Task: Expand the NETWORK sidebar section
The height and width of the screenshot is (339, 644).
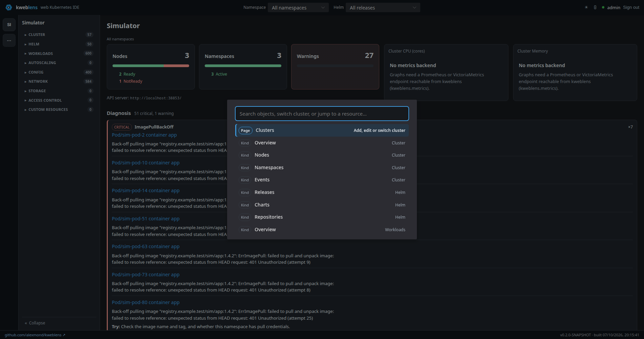Action: (58, 81)
